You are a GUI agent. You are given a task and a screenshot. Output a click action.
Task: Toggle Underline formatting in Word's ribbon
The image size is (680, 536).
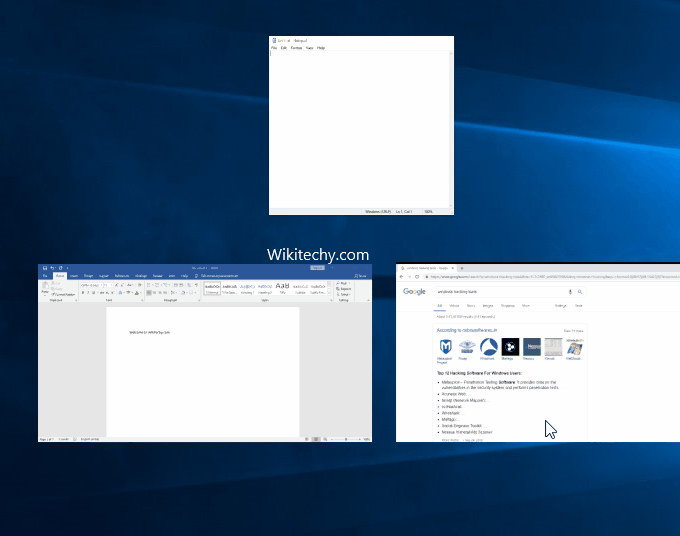coord(93,293)
